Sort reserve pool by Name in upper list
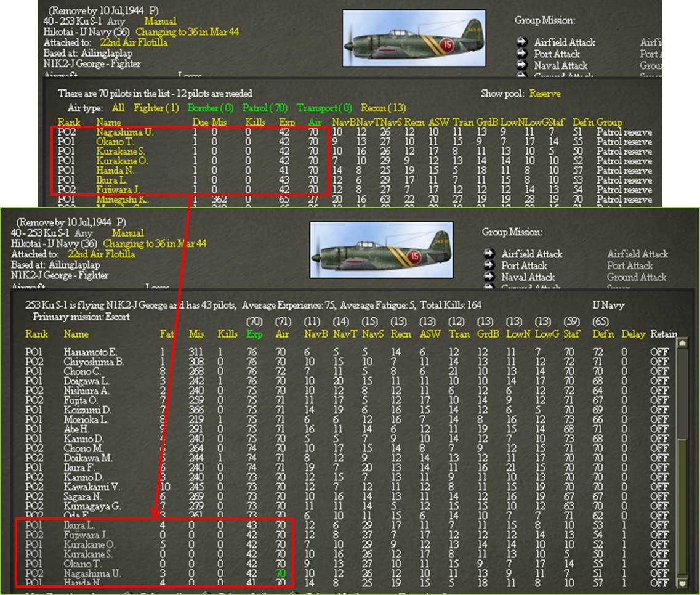700x595 pixels. coord(108,122)
